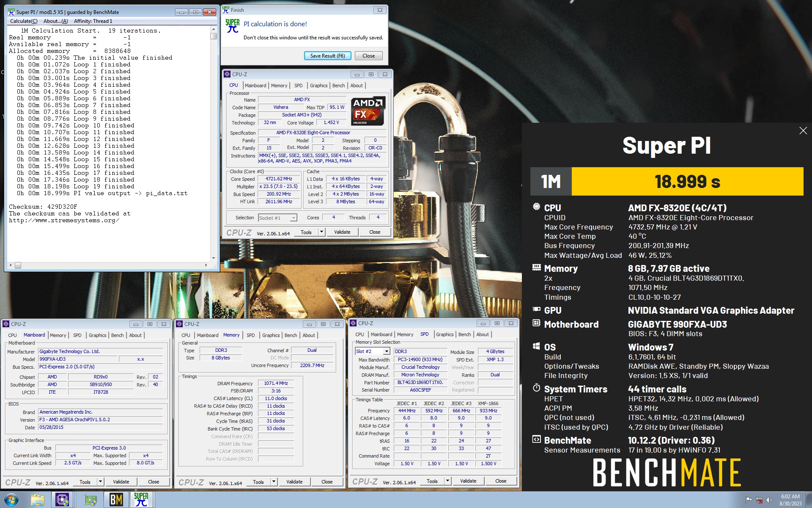Click the volume speaker tray icon
This screenshot has height=508, width=812.
[x=769, y=500]
